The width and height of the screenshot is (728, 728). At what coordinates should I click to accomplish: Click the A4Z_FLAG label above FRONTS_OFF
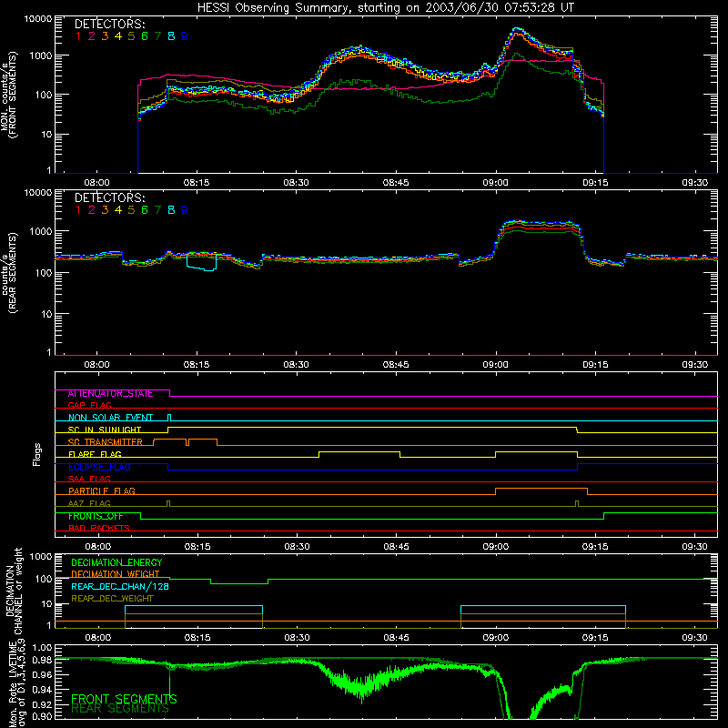pos(89,503)
